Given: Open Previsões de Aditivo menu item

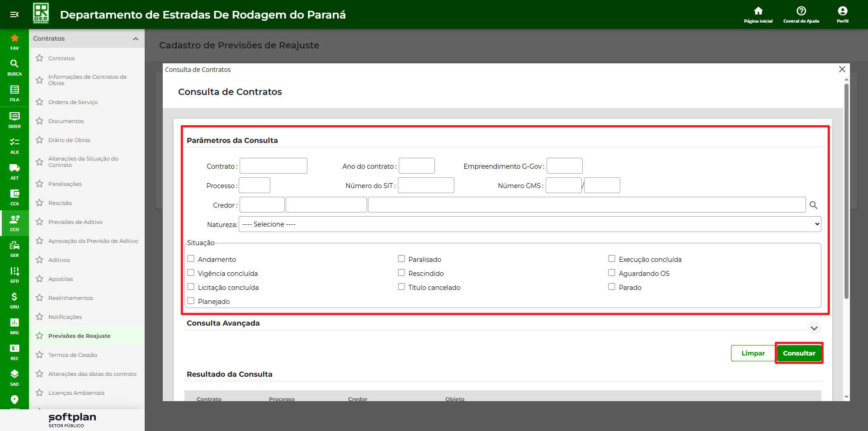Looking at the screenshot, I should point(75,222).
